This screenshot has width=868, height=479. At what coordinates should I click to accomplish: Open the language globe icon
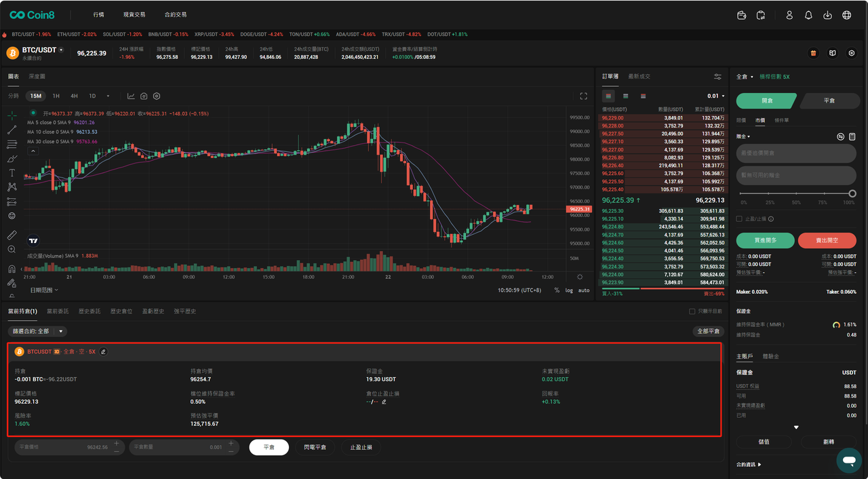pyautogui.click(x=846, y=15)
